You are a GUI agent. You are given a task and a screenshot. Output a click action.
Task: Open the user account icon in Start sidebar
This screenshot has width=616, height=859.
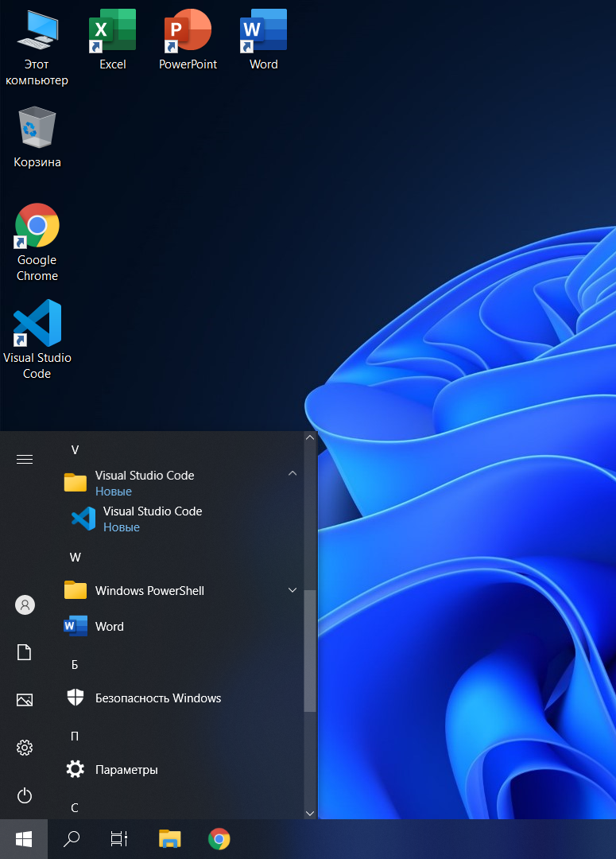click(25, 604)
